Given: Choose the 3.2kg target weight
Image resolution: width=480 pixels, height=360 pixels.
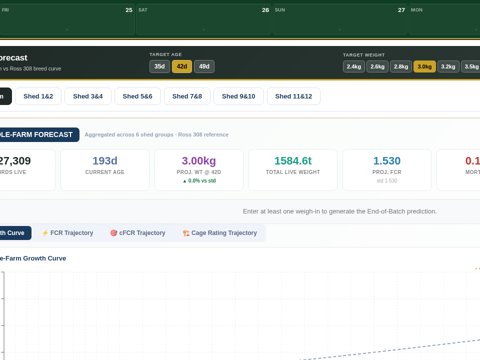Looking at the screenshot, I should point(448,67).
